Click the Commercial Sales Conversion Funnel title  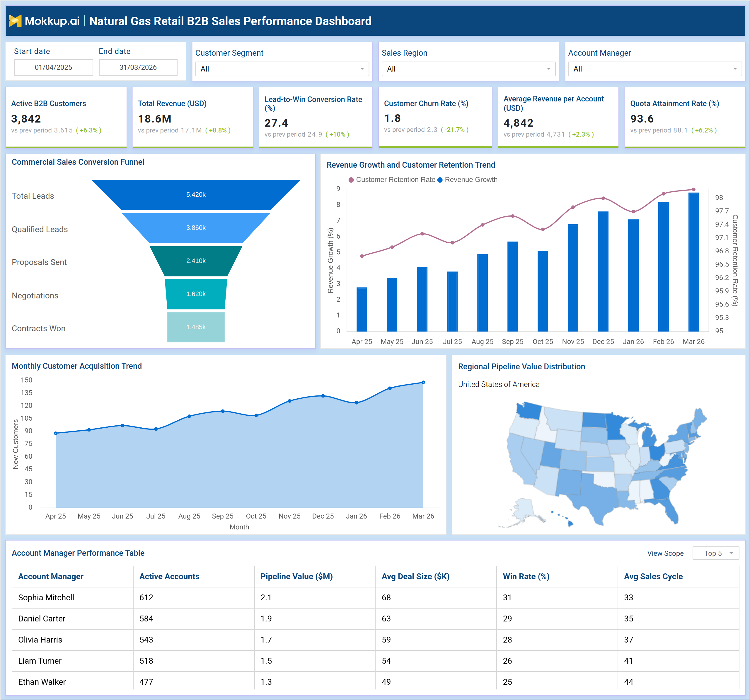click(x=78, y=162)
